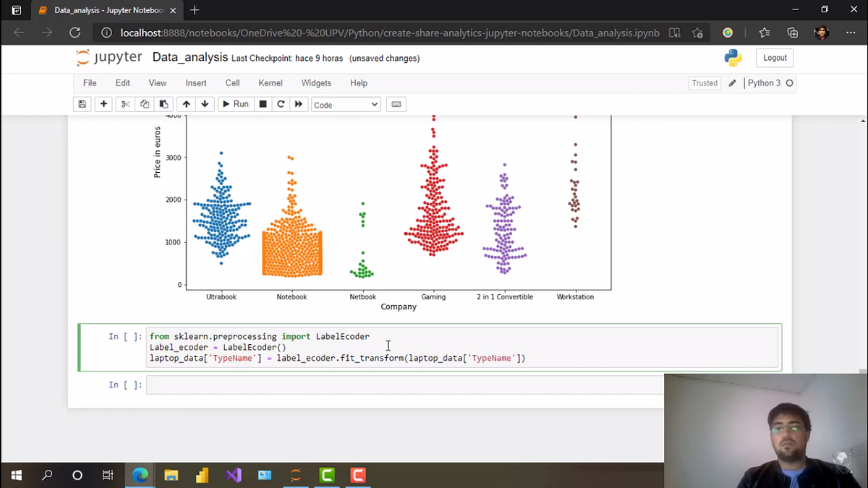Paste cell below using paste icon

point(163,104)
